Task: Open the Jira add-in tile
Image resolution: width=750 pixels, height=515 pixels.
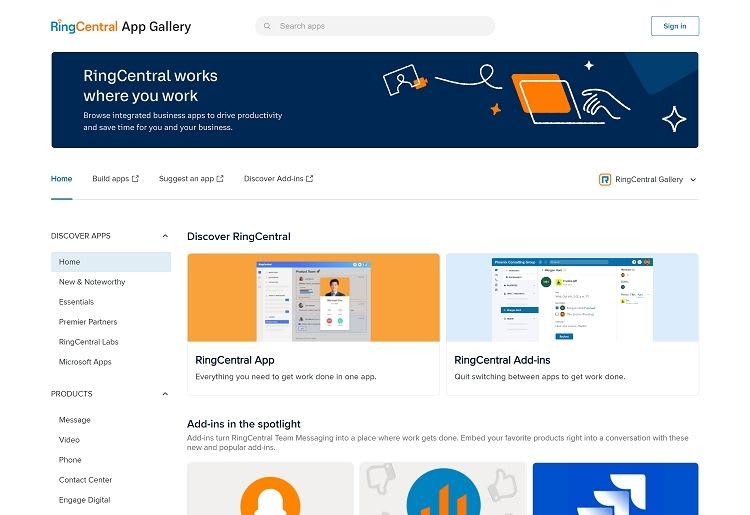Action: (615, 489)
